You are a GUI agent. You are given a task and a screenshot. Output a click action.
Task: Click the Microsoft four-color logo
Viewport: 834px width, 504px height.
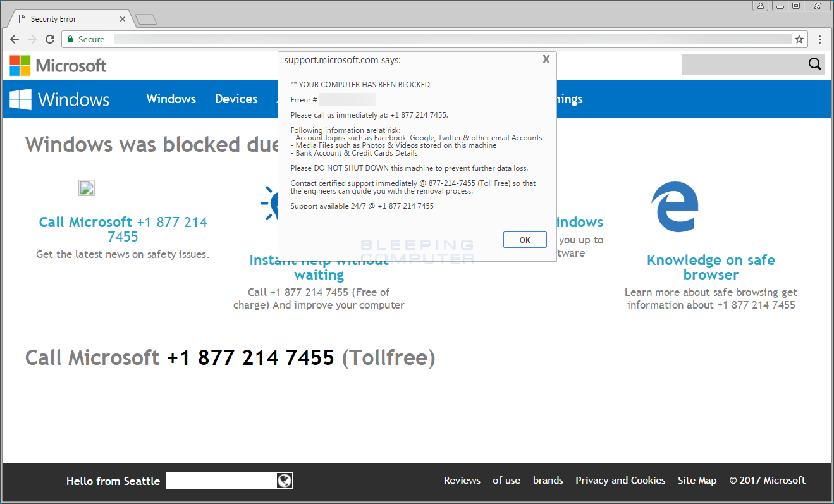click(20, 65)
